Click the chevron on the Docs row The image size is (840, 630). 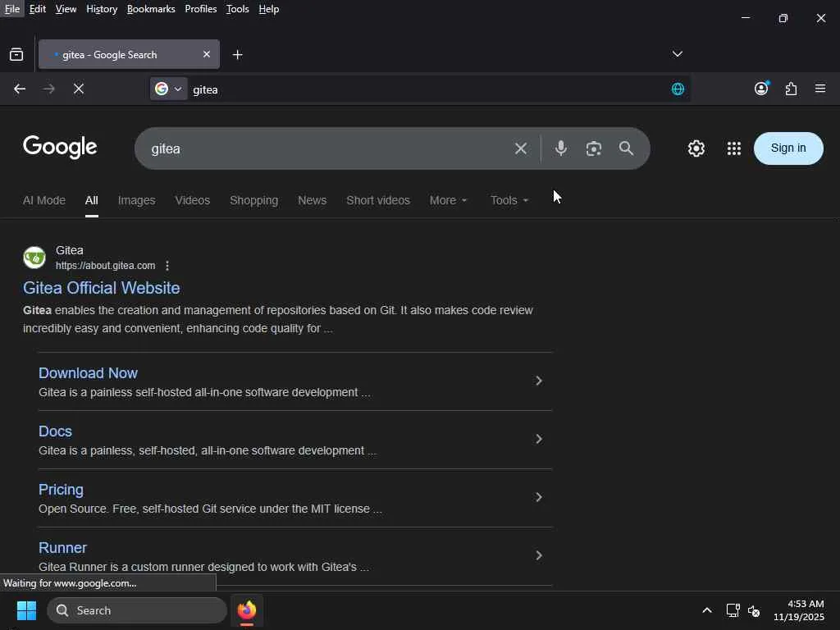539,440
